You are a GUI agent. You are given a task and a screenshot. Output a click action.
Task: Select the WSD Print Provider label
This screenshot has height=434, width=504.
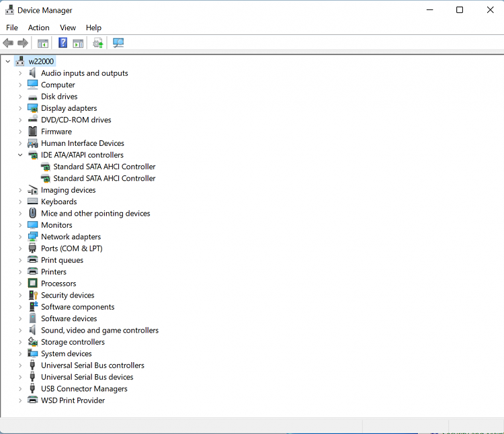click(73, 400)
